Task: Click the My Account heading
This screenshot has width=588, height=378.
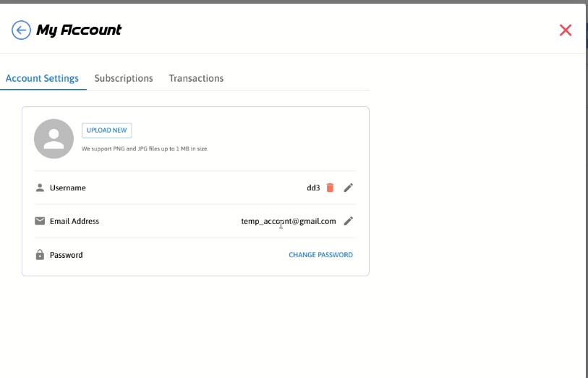Action: click(79, 30)
